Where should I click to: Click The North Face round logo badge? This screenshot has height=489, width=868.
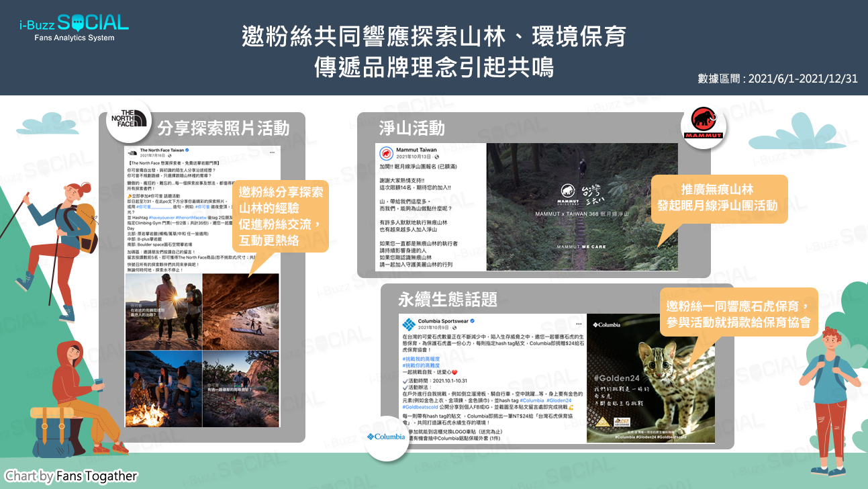[x=128, y=120]
